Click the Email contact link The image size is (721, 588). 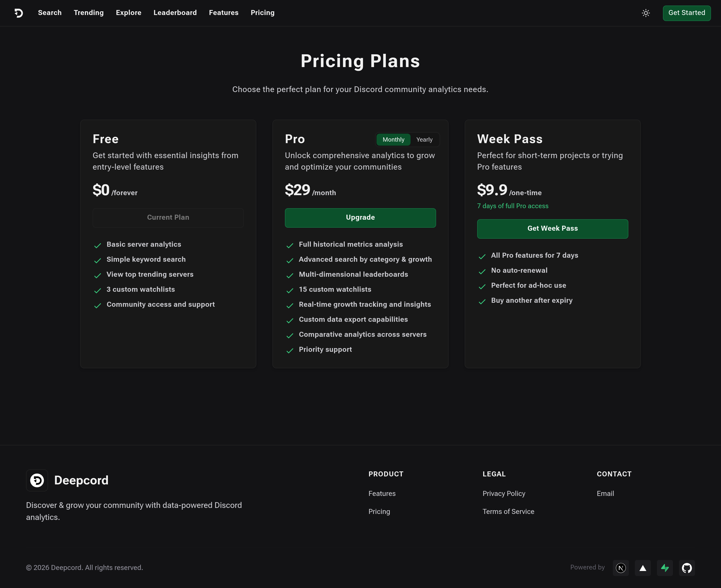point(605,493)
